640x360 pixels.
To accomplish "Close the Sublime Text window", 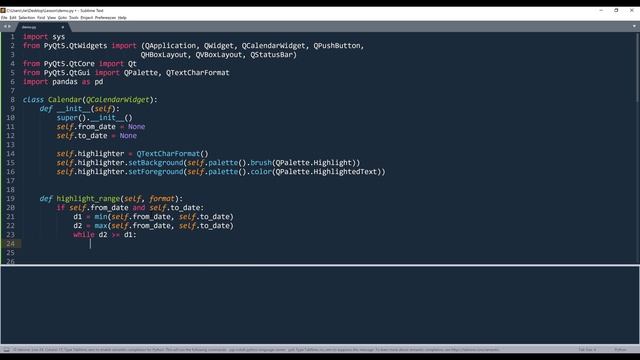I will point(631,10).
